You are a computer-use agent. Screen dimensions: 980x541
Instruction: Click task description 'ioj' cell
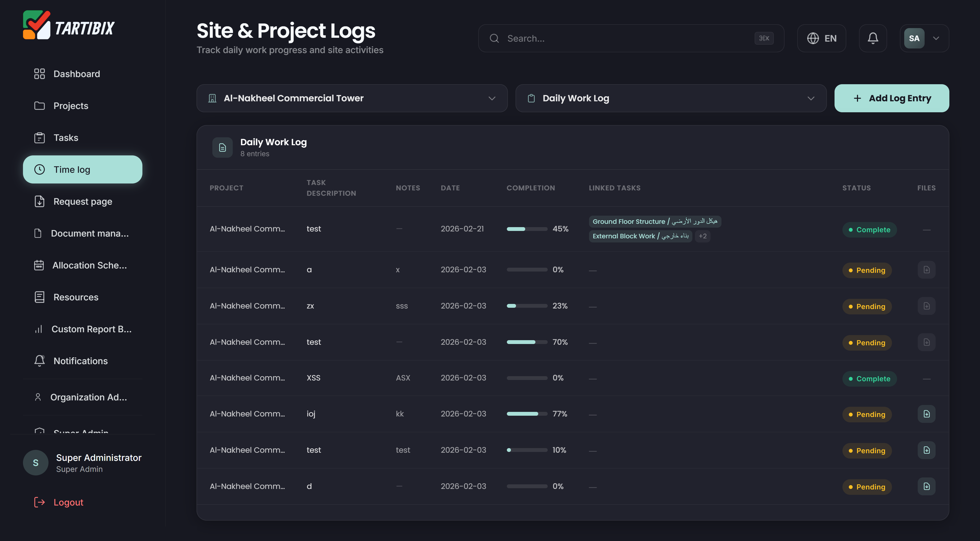pyautogui.click(x=311, y=414)
